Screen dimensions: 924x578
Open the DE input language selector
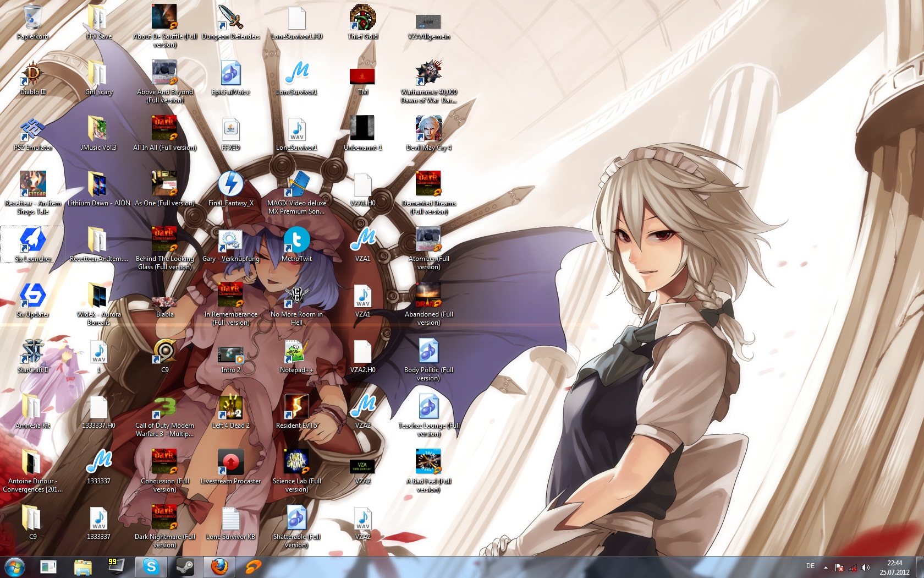810,566
